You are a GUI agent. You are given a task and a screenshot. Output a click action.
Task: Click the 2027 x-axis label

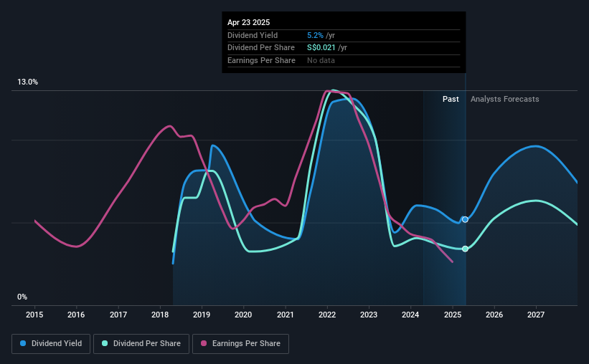(x=536, y=315)
